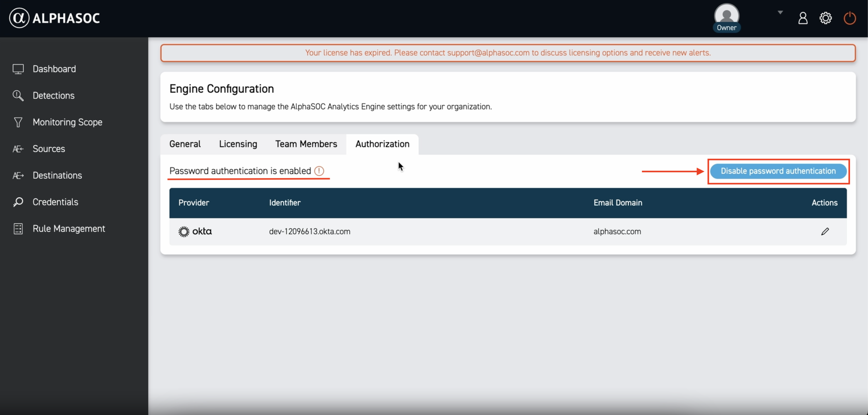Disable password authentication button
The image size is (868, 415).
[x=778, y=171]
